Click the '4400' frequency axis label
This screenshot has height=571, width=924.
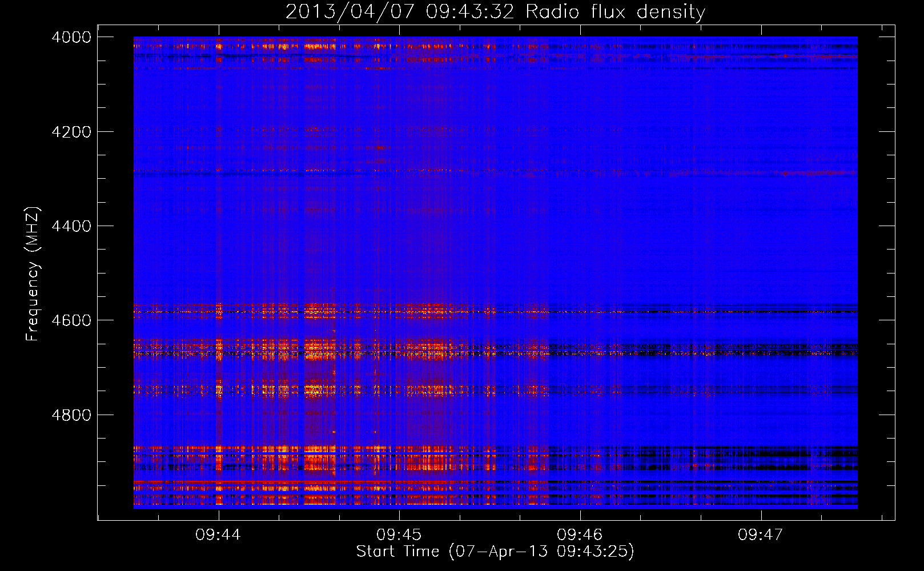[x=71, y=226]
